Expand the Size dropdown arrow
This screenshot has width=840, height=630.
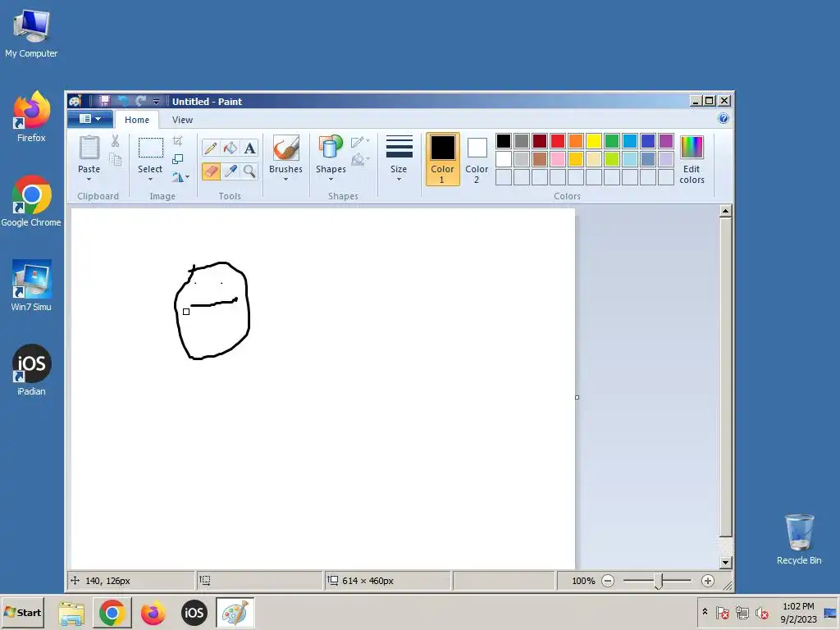click(x=399, y=180)
